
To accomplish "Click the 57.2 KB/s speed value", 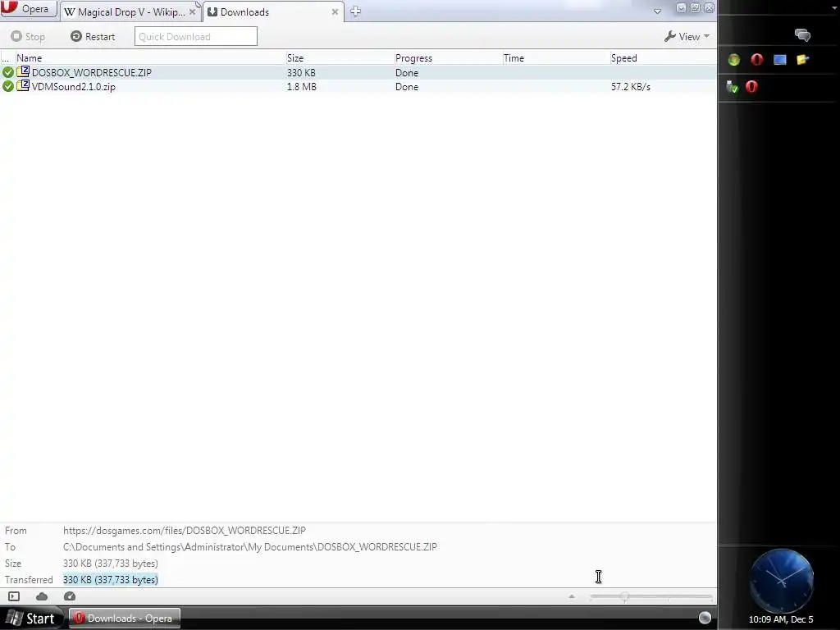I will pyautogui.click(x=631, y=86).
